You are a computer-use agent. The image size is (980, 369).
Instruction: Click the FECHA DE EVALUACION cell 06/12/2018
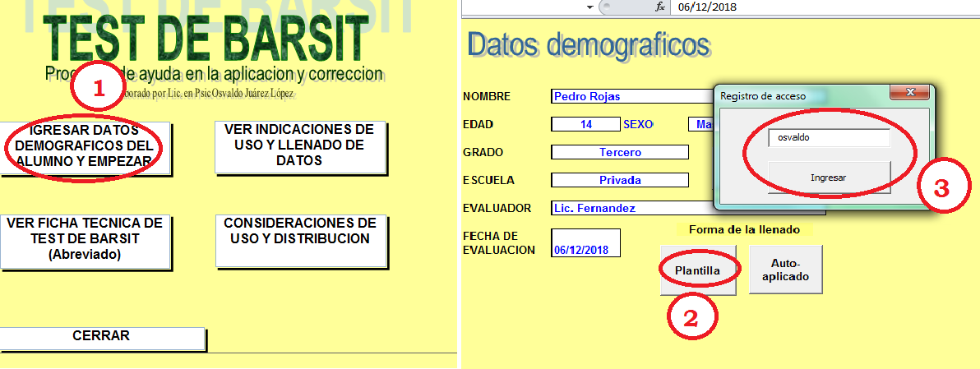tap(585, 243)
